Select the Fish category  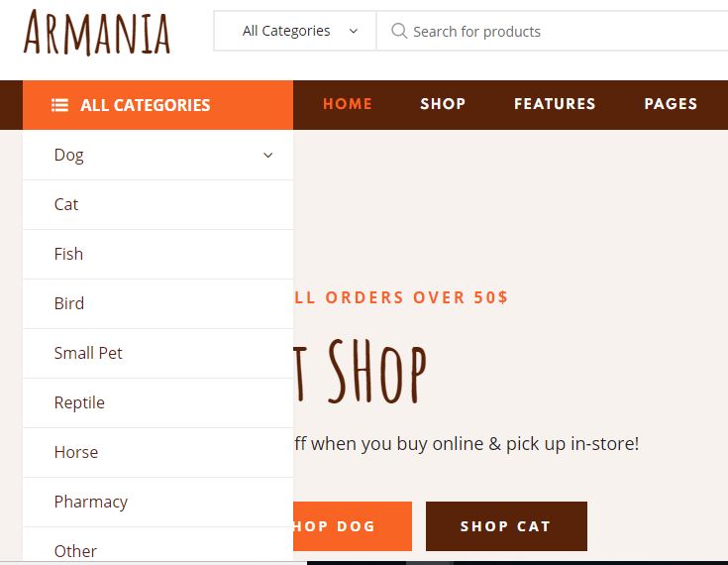[157, 254]
